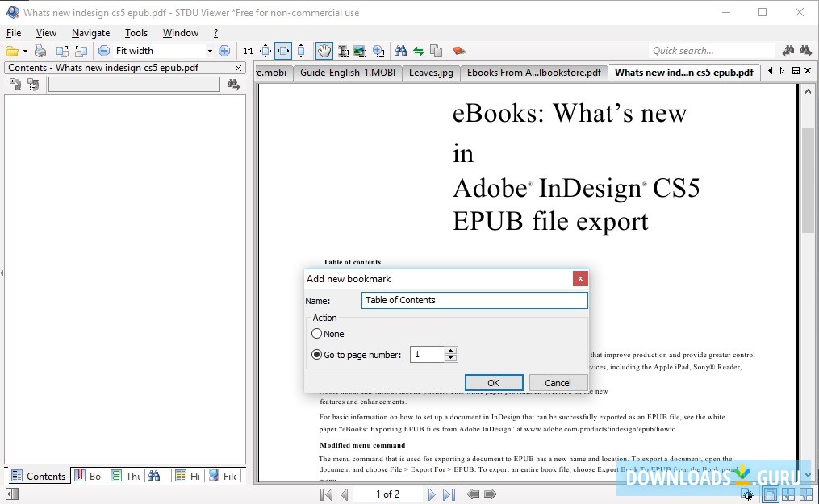Open the Print dialog icon

[40, 50]
